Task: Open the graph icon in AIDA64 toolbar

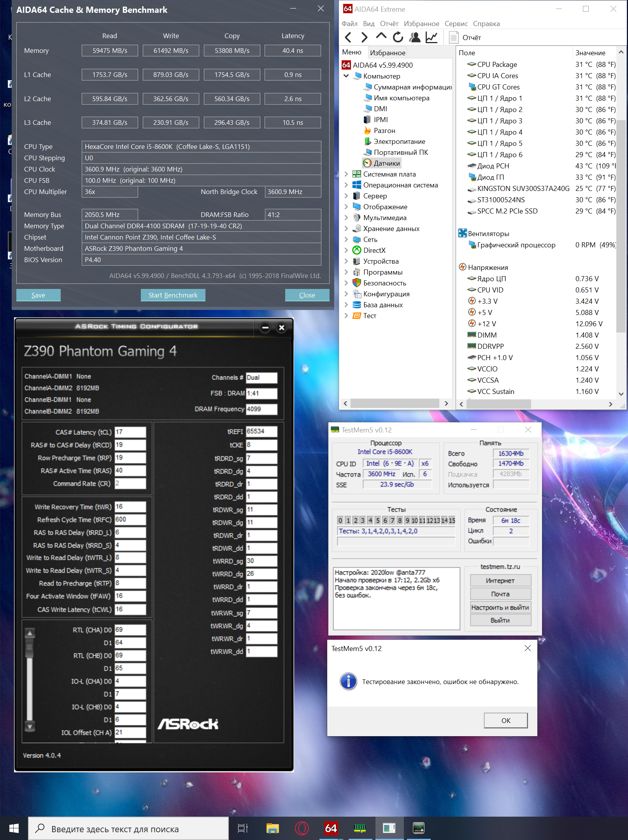Action: (x=432, y=37)
